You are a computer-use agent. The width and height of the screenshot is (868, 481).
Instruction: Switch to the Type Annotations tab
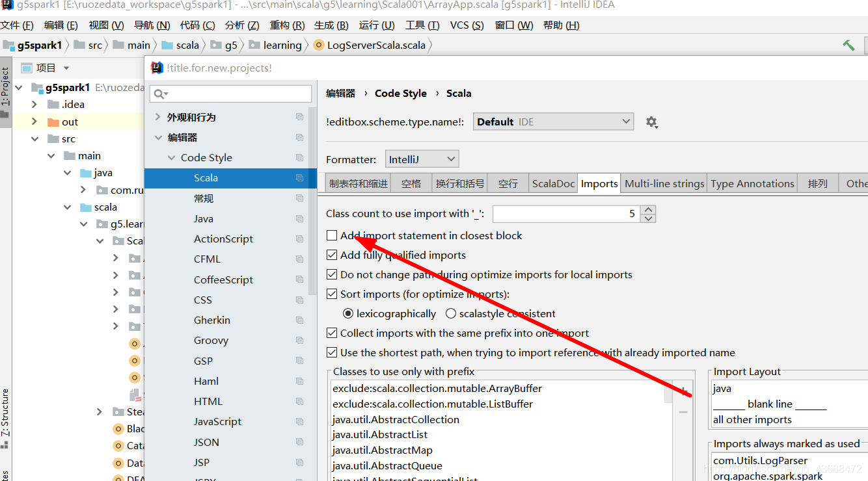[x=752, y=184]
